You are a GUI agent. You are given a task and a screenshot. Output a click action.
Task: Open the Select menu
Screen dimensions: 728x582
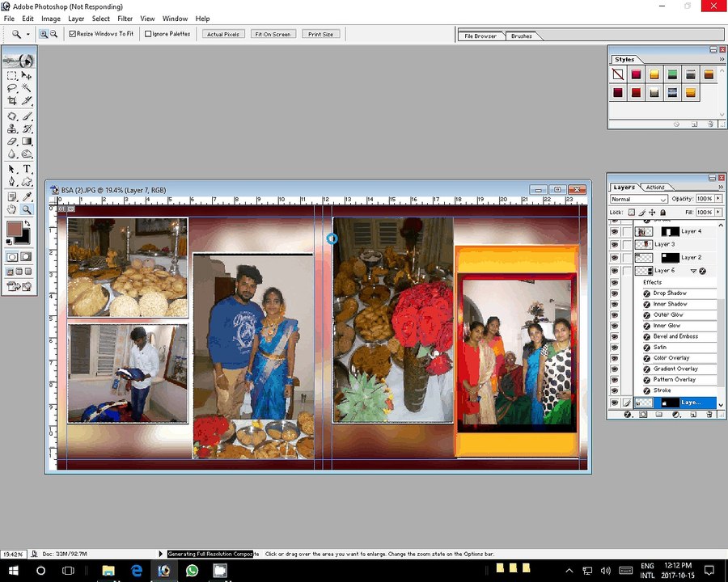101,19
